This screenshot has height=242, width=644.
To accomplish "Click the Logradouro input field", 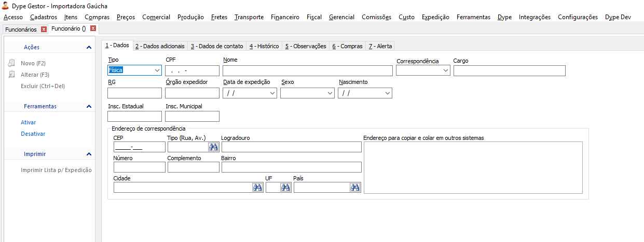I will pyautogui.click(x=291, y=147).
